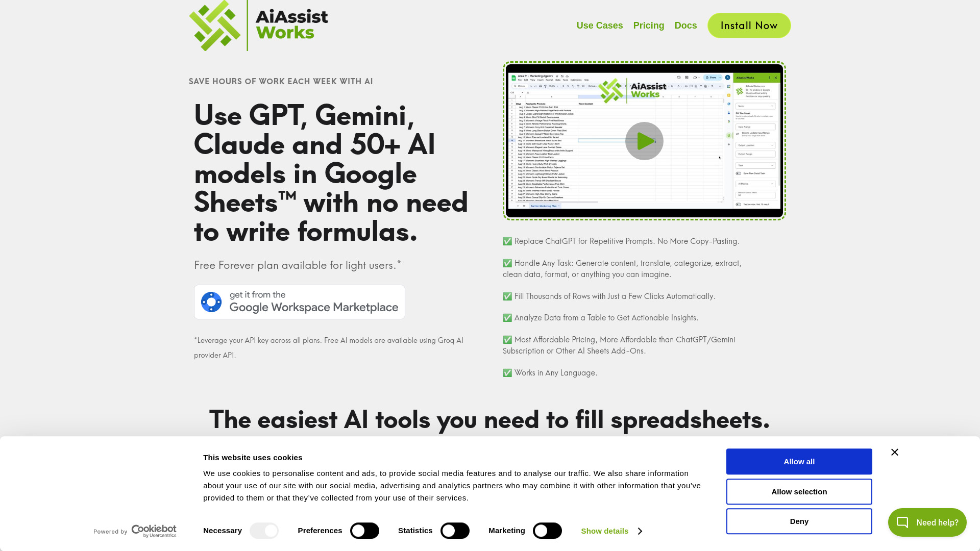
Task: Open the Docs navigation menu
Action: (685, 26)
